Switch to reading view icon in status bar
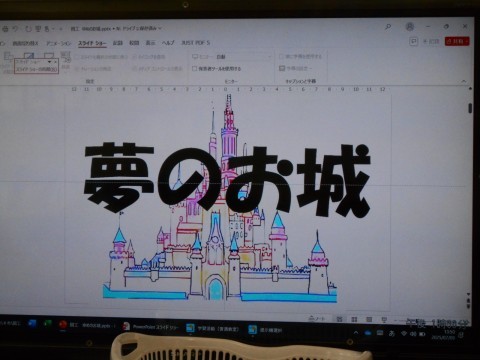The height and width of the screenshot is (360, 480). click(x=369, y=319)
